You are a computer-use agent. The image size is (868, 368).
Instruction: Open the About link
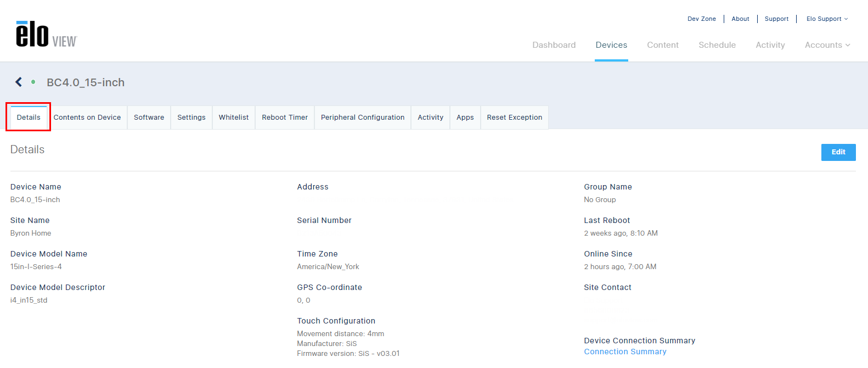point(740,19)
